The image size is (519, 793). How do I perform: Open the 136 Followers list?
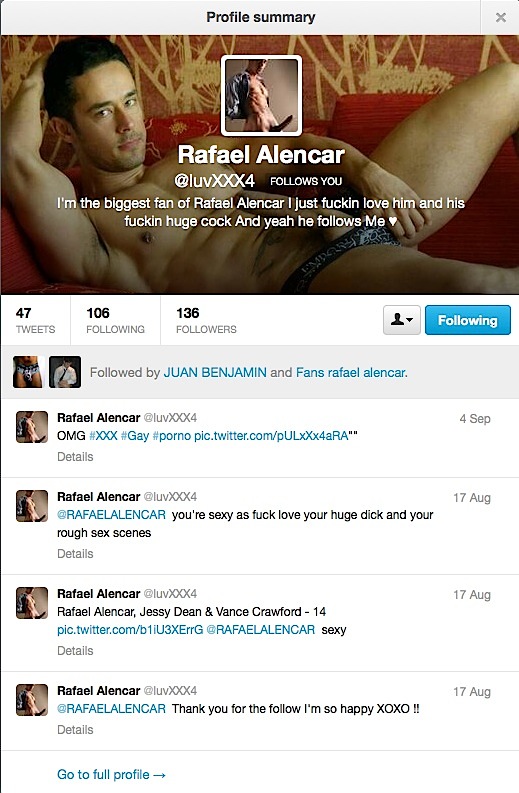click(206, 320)
